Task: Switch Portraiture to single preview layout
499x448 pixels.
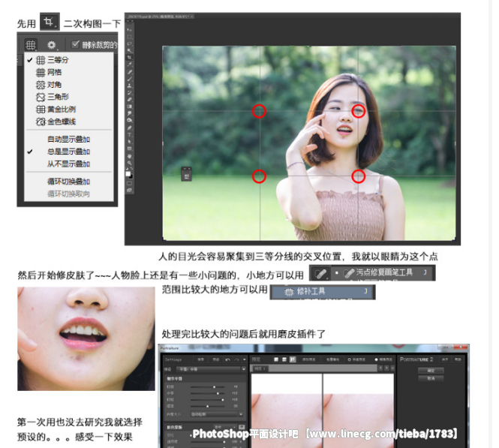Action: pos(276,359)
